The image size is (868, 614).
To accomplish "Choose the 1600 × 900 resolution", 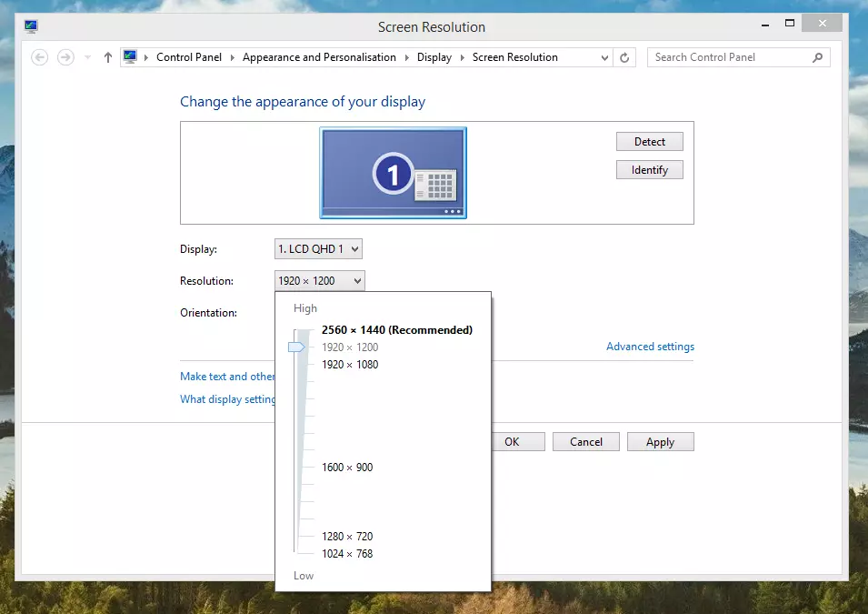I will click(347, 468).
